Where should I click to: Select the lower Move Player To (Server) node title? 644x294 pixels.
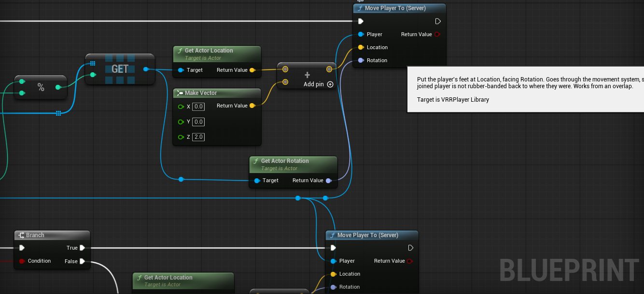click(368, 235)
